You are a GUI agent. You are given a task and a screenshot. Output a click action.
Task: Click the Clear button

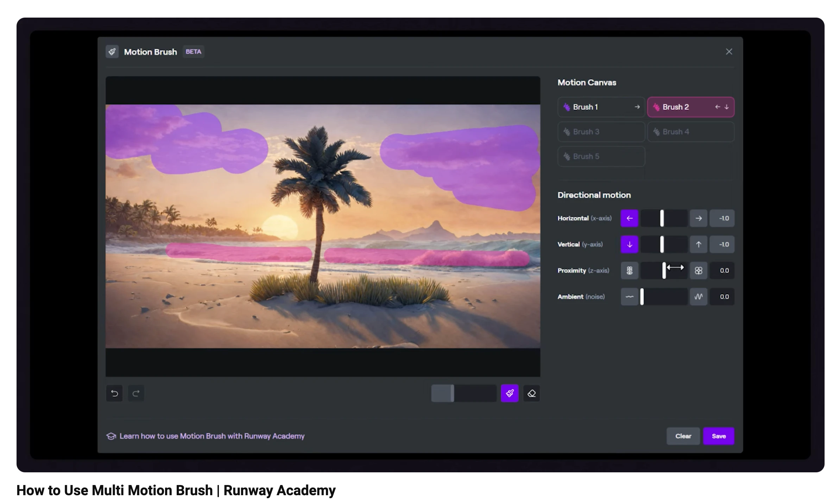pos(683,436)
